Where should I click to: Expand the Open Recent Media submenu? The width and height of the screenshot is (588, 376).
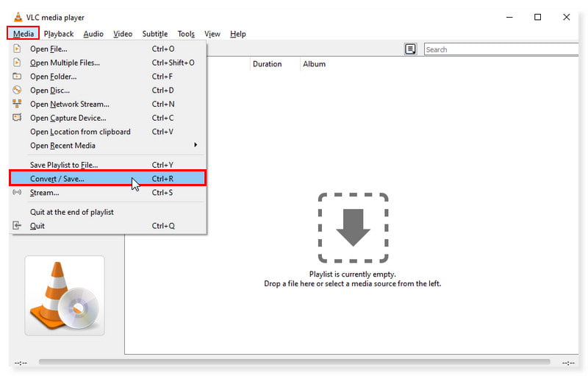(195, 146)
